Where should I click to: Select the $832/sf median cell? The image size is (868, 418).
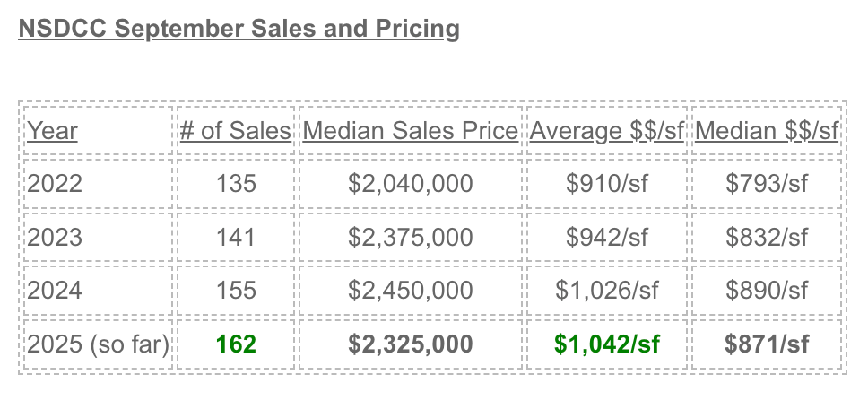point(767,237)
